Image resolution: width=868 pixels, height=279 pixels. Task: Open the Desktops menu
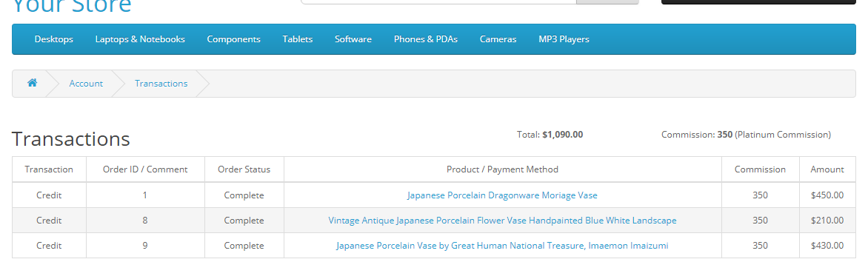coord(54,39)
